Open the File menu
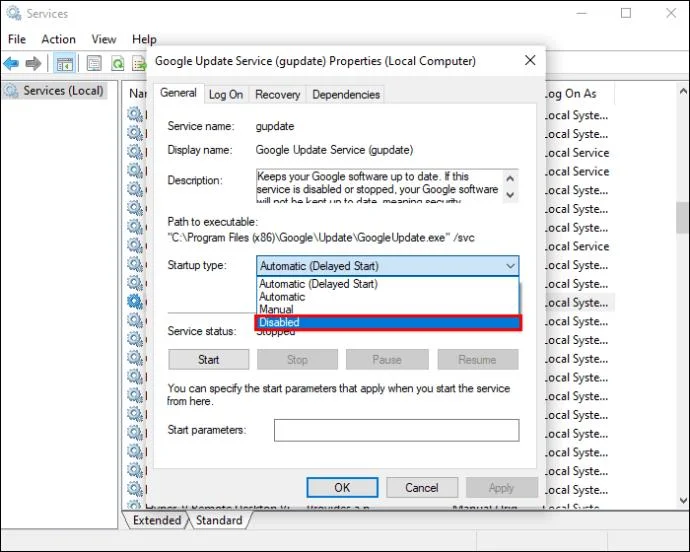The height and width of the screenshot is (552, 690). click(x=17, y=39)
